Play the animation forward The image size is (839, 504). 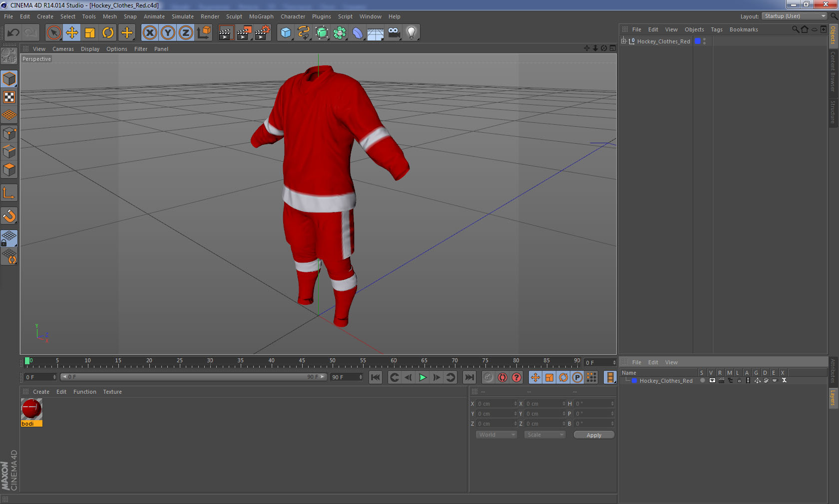click(422, 377)
